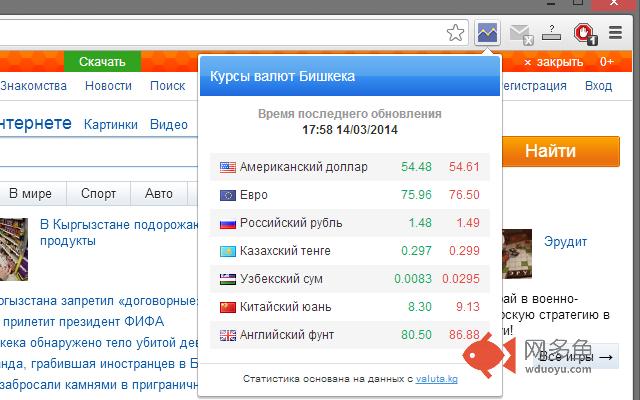
Task: Bookmark this page with the star icon
Action: 455,33
